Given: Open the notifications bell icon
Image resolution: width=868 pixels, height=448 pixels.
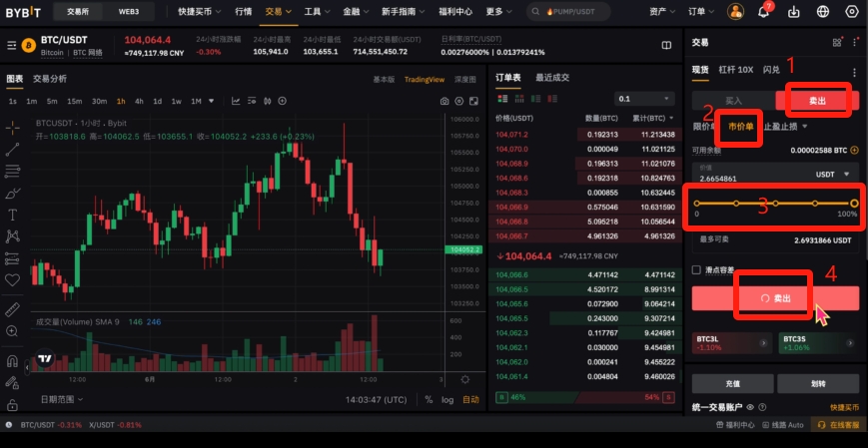Looking at the screenshot, I should pos(764,11).
